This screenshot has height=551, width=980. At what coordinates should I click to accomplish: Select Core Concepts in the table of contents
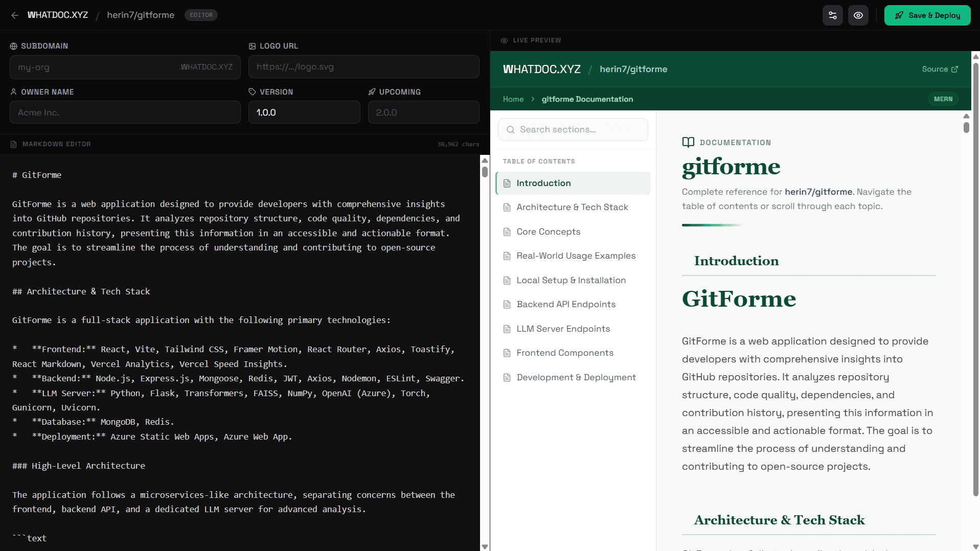(x=548, y=232)
